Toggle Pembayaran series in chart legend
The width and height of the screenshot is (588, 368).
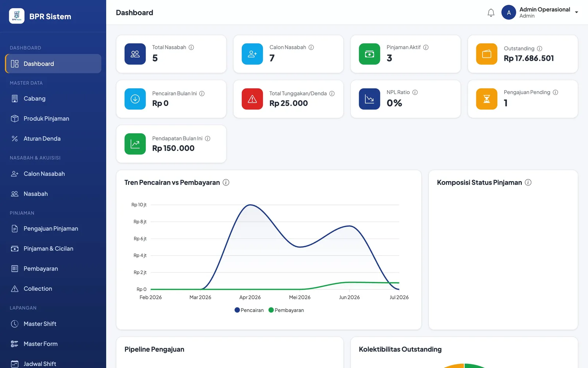point(286,310)
